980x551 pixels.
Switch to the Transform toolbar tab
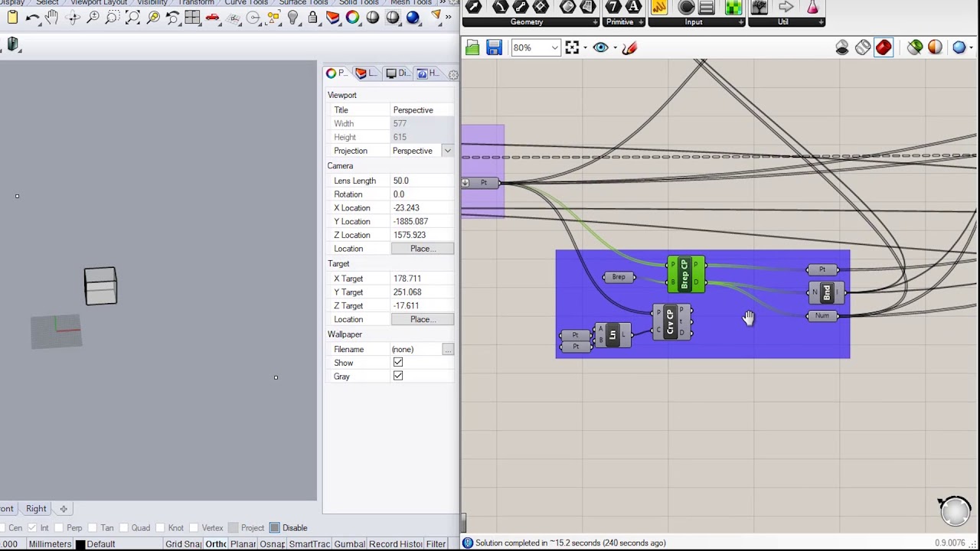tap(196, 2)
